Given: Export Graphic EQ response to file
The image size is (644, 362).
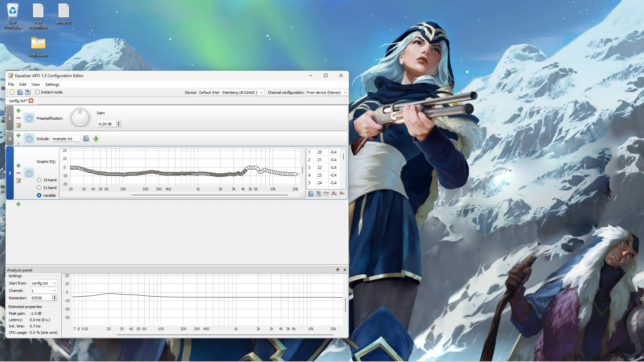Looking at the screenshot, I should click(319, 194).
